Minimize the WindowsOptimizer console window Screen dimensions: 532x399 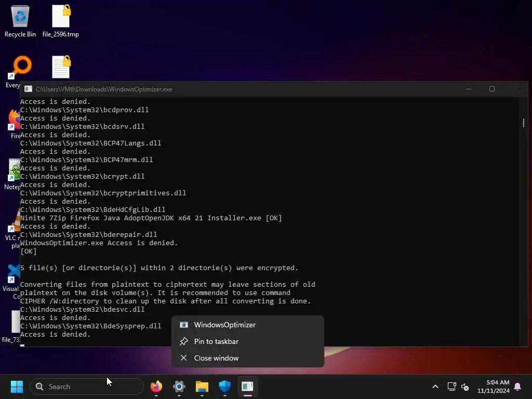pos(469,89)
